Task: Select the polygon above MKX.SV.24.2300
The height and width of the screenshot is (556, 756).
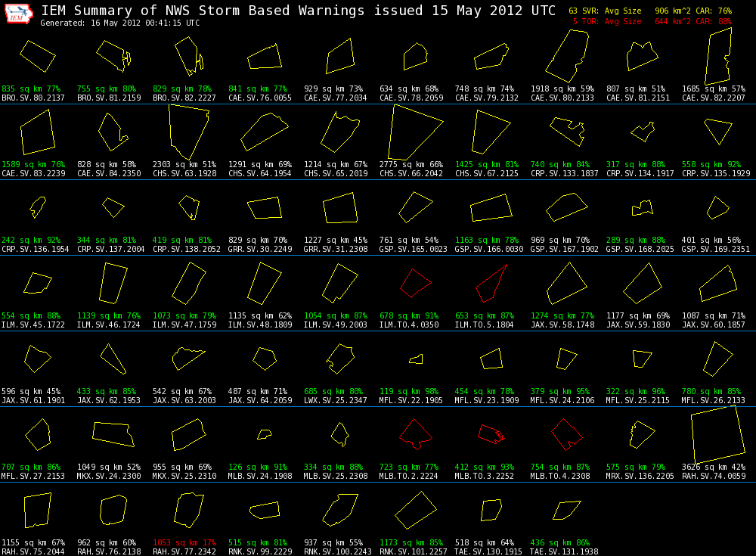Action: [x=113, y=434]
